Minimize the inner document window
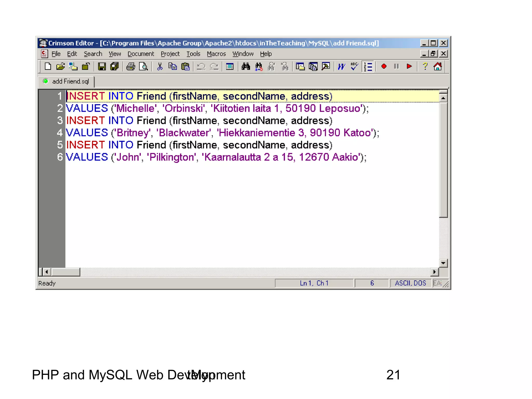This screenshot has width=532, height=399. click(424, 54)
